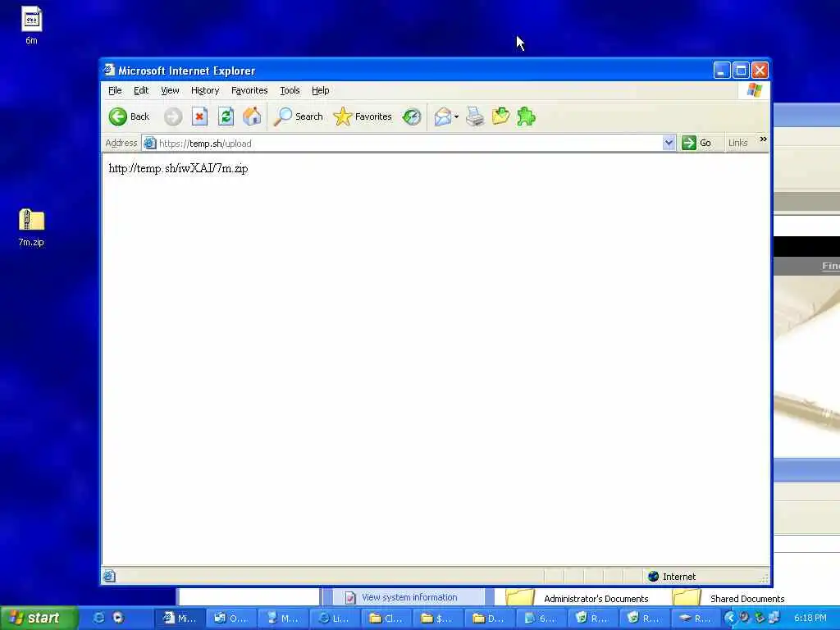Click the green puzzle piece icon
840x630 pixels.
pos(527,116)
